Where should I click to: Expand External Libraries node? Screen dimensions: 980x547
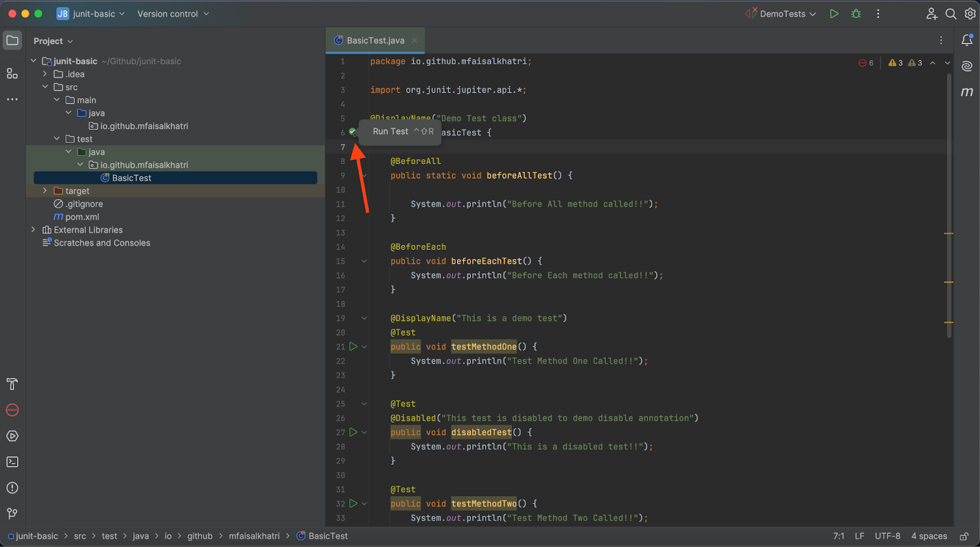[x=33, y=230]
